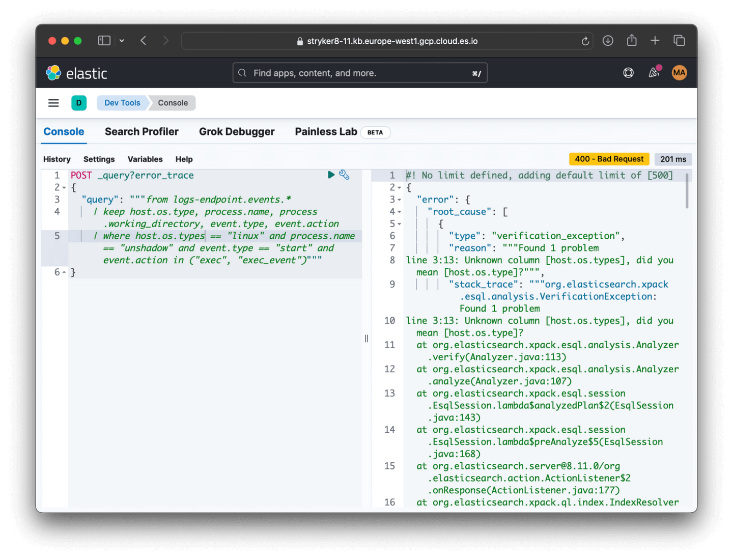Screen dimensions: 733x560
Task: Collapse the "error" object at response line 3
Action: 400,200
